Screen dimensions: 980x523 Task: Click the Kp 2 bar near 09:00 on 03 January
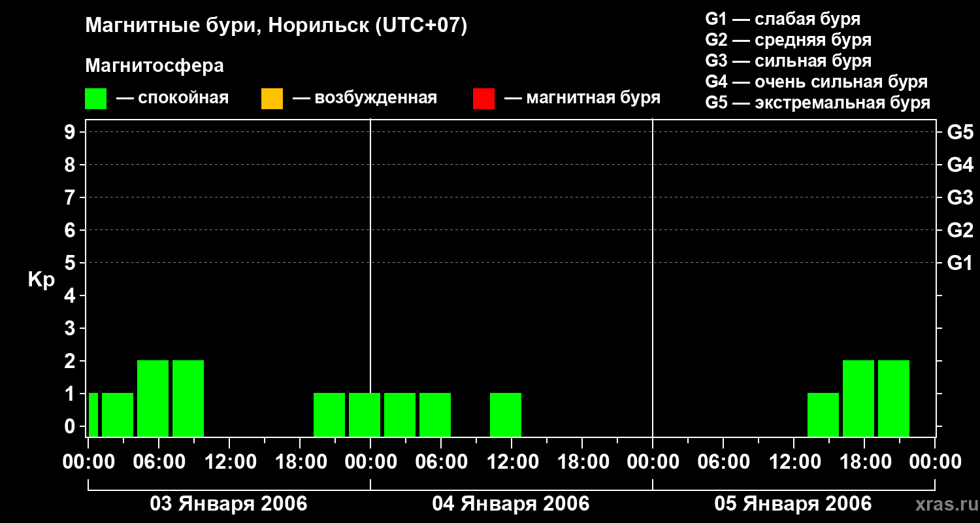click(188, 398)
